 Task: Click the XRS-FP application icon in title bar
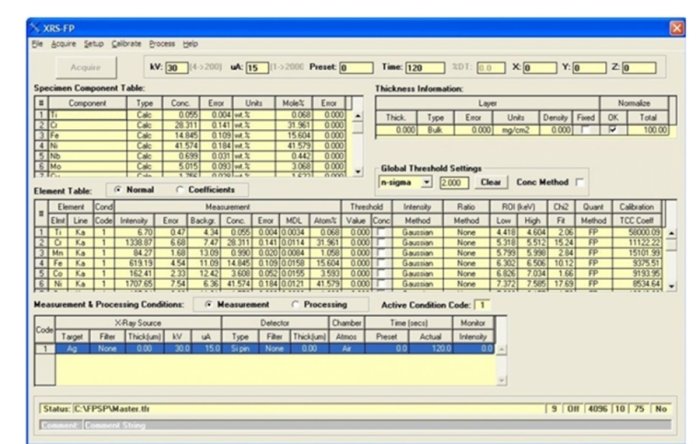[33, 26]
